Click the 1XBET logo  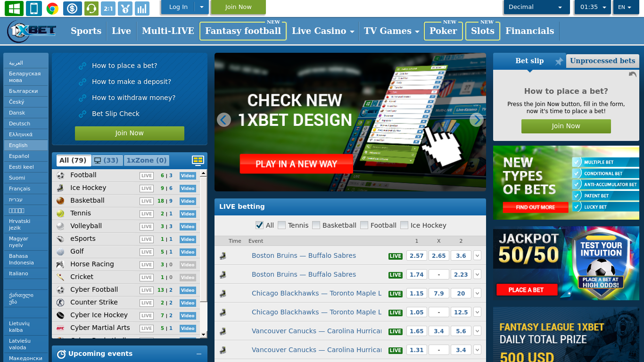pyautogui.click(x=32, y=31)
